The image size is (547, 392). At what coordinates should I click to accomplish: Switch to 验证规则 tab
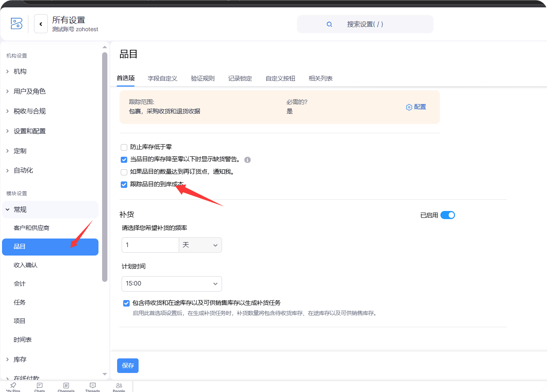click(203, 79)
